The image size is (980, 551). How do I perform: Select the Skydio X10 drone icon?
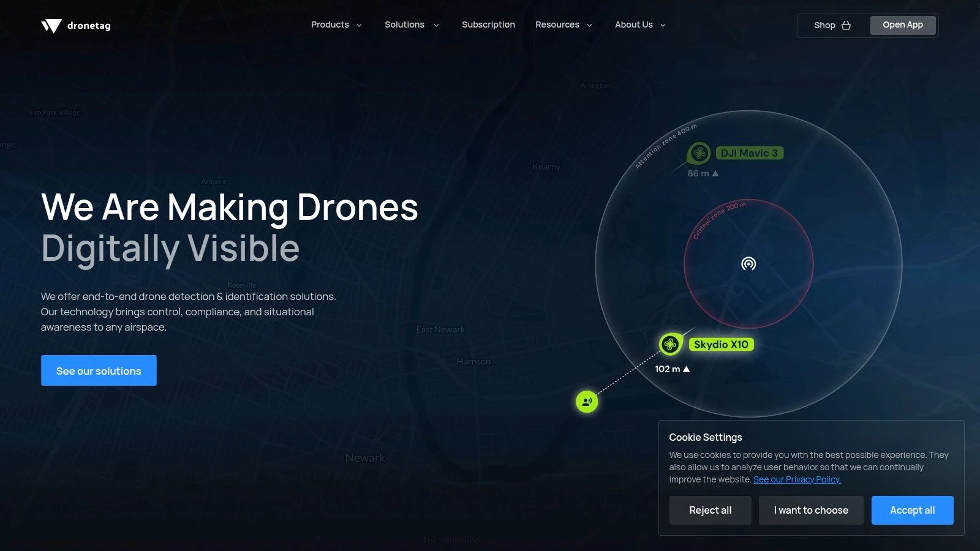coord(671,344)
